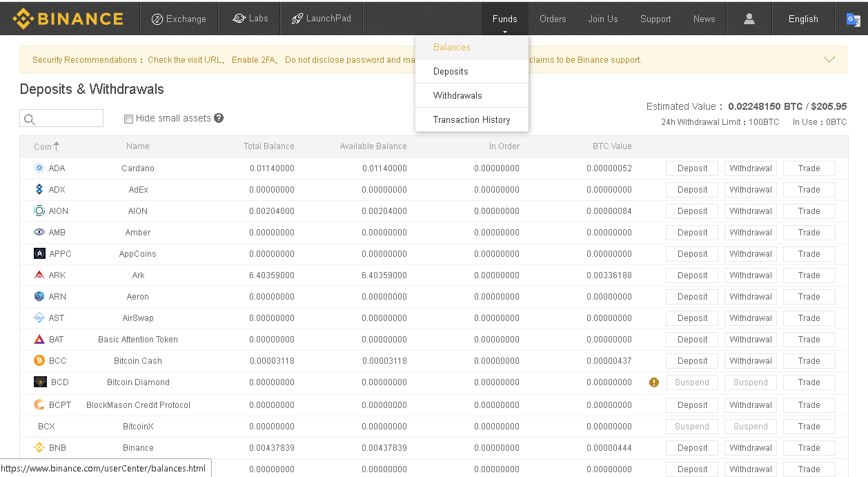The width and height of the screenshot is (868, 477).
Task: Click Withdrawal button for Basic Attention Token
Action: pyautogui.click(x=751, y=340)
